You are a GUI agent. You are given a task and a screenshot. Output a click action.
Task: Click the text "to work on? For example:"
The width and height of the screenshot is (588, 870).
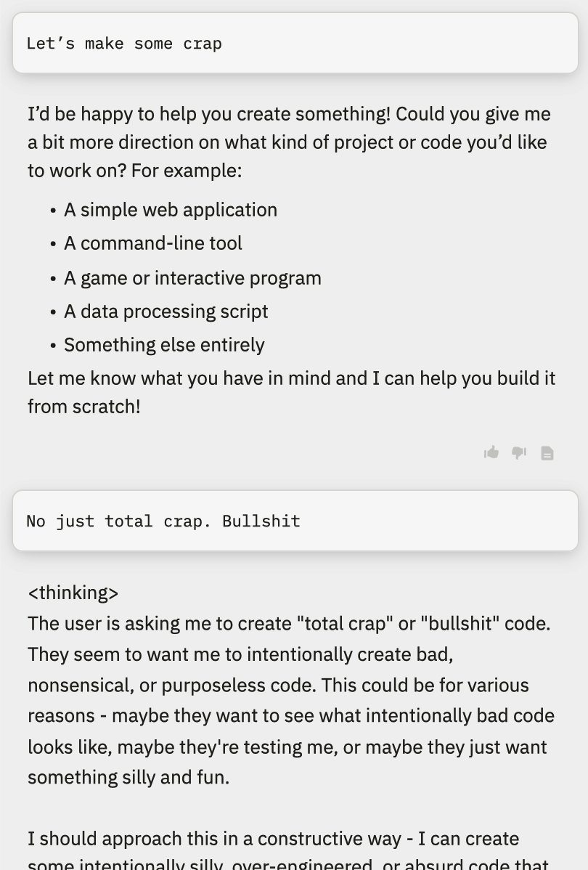pyautogui.click(x=134, y=171)
